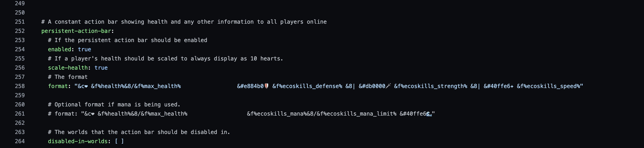The image size is (644, 148).
Task: Click the scale-health key
Action: (68, 68)
